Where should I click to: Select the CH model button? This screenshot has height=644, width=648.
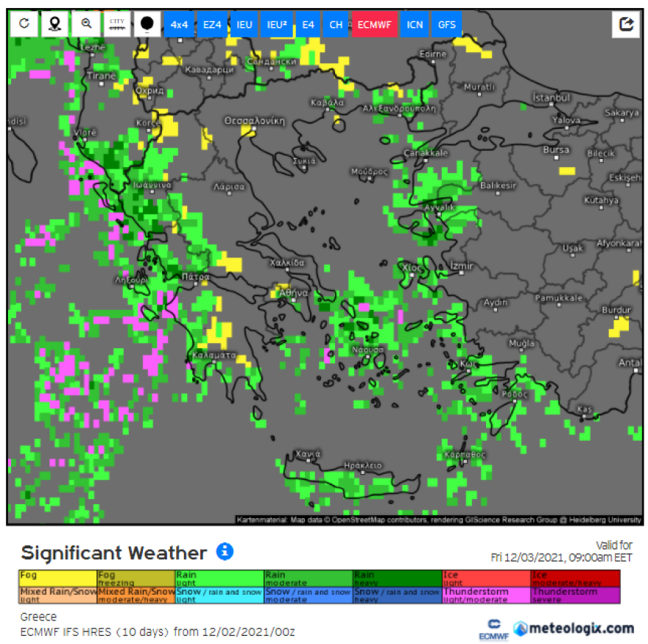[336, 24]
